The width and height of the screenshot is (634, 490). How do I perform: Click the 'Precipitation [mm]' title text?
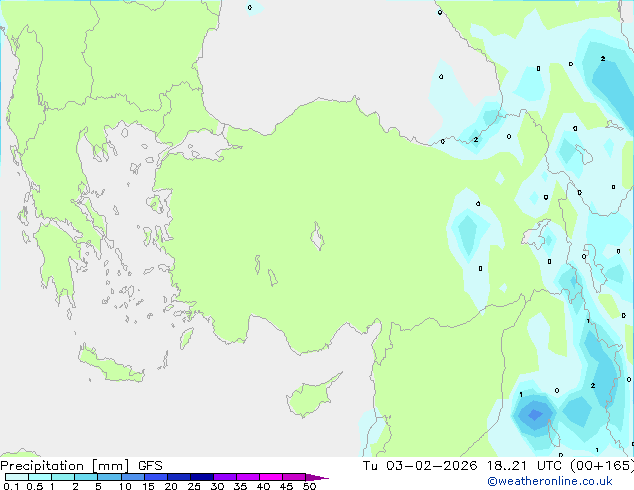65,466
